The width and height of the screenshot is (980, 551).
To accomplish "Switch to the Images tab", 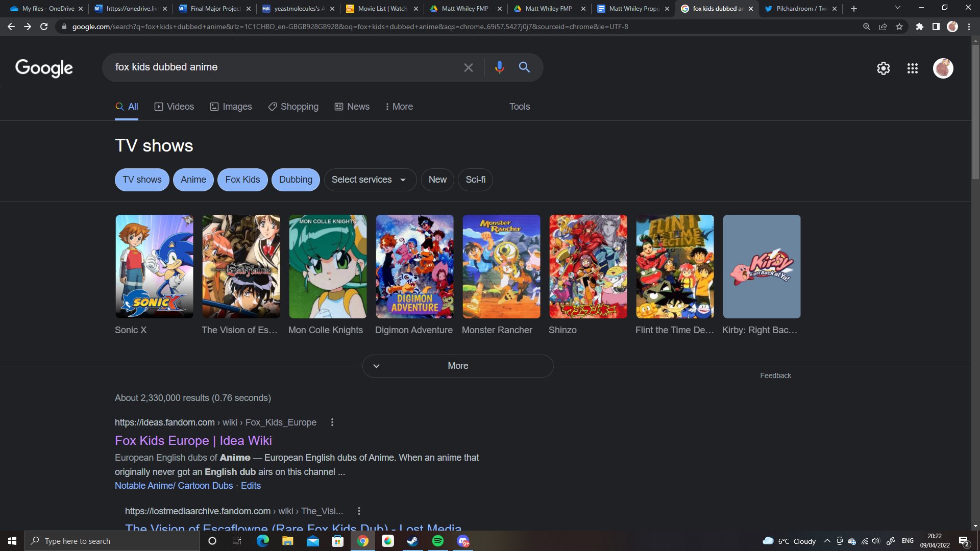I will pyautogui.click(x=231, y=107).
